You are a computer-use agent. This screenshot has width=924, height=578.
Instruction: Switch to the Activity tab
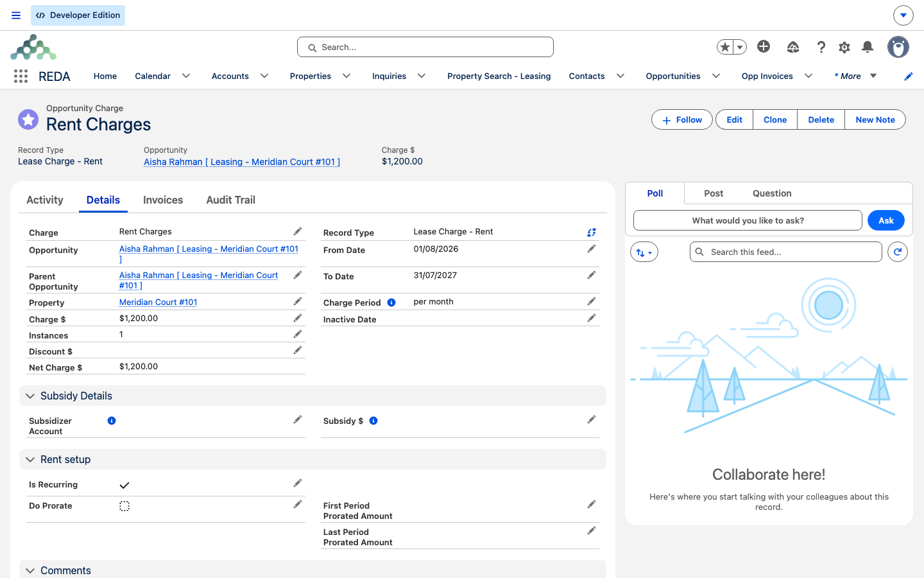45,200
